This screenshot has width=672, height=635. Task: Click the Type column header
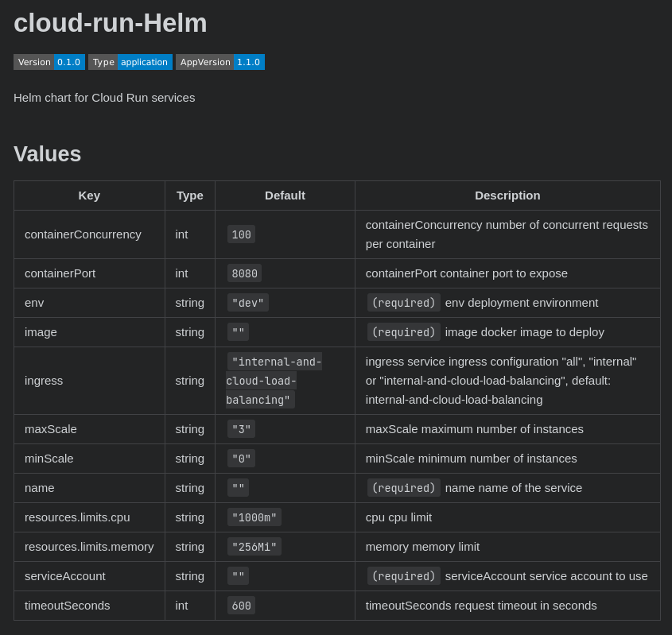click(189, 195)
